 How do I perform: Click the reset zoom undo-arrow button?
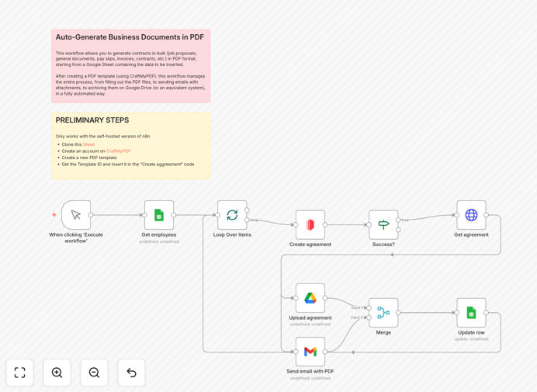coord(131,373)
